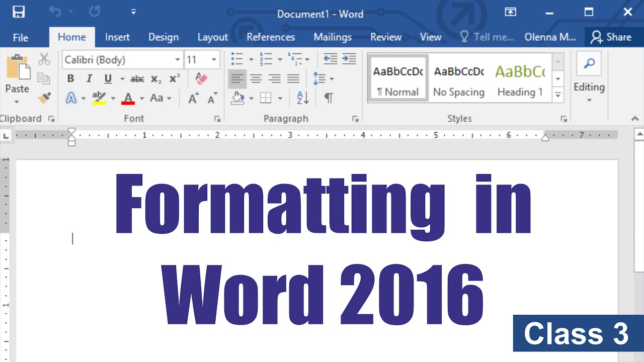
Task: Switch to the Review tab
Action: [386, 37]
